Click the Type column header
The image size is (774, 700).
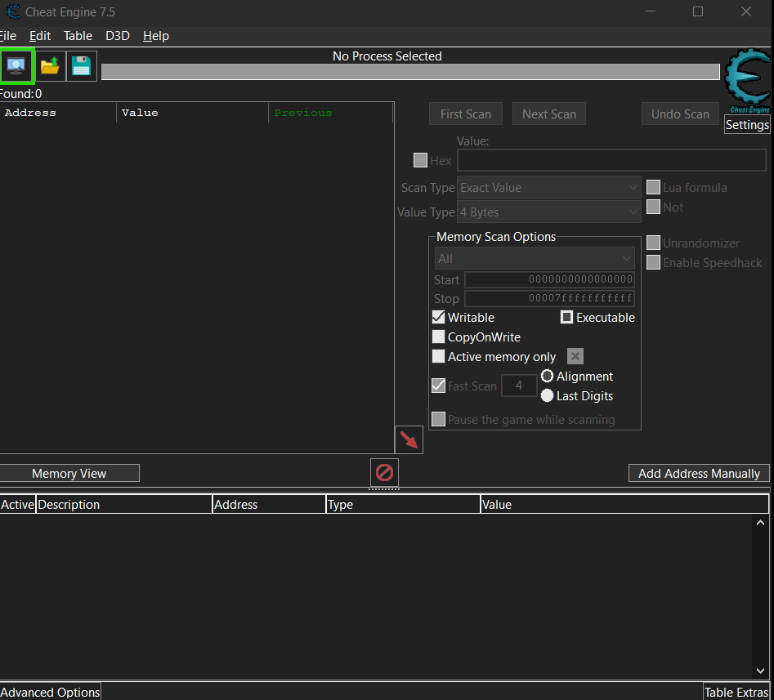click(403, 504)
